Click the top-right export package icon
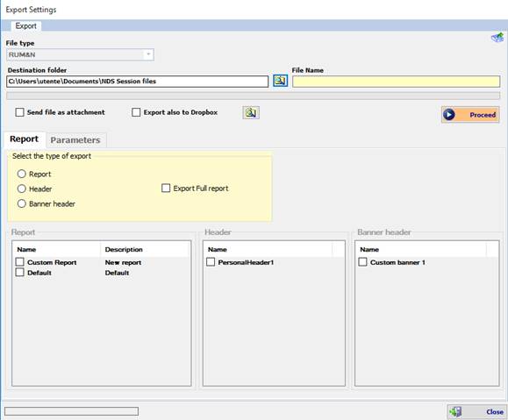The image size is (508, 420). pyautogui.click(x=497, y=38)
